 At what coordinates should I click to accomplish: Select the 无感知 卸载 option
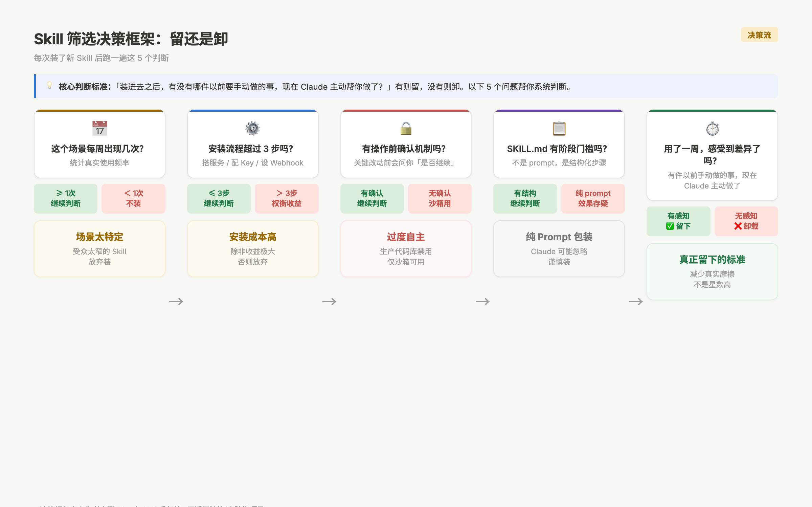point(746,221)
